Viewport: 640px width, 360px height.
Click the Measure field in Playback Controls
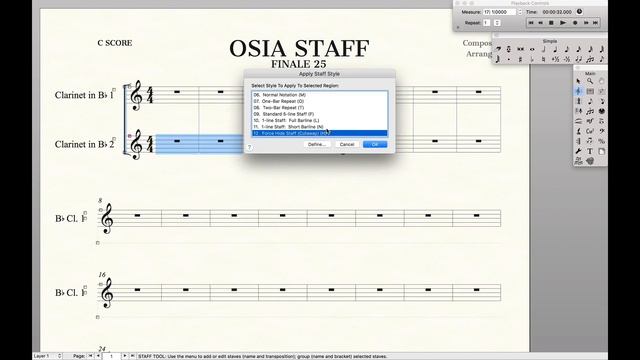pyautogui.click(x=500, y=12)
